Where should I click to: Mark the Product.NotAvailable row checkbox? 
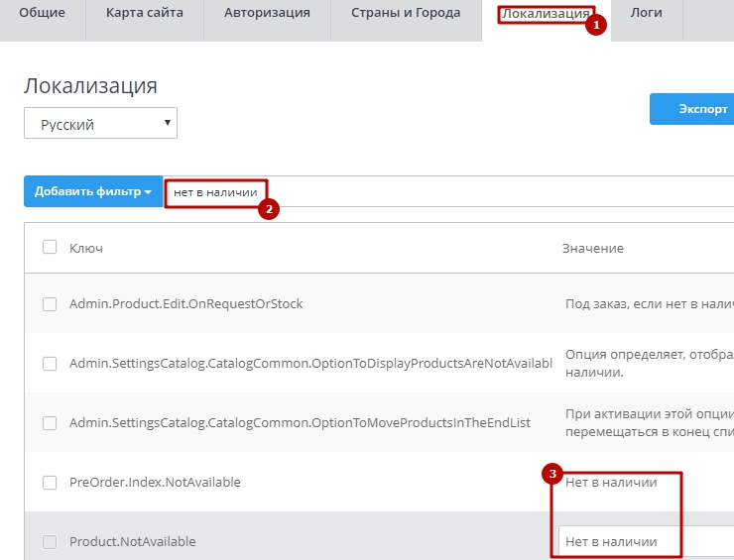[50, 542]
